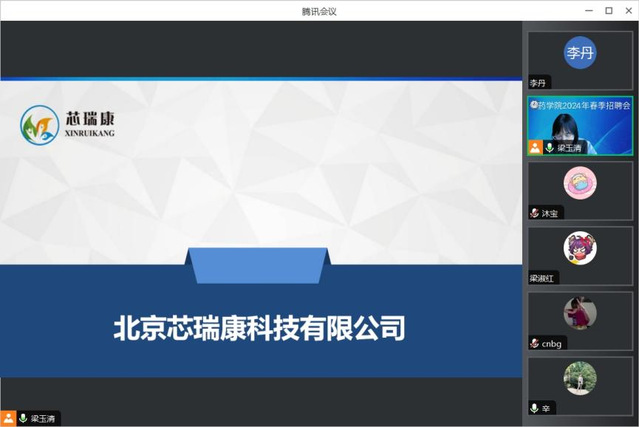Click 沐宝's pink avatar

pyautogui.click(x=580, y=182)
